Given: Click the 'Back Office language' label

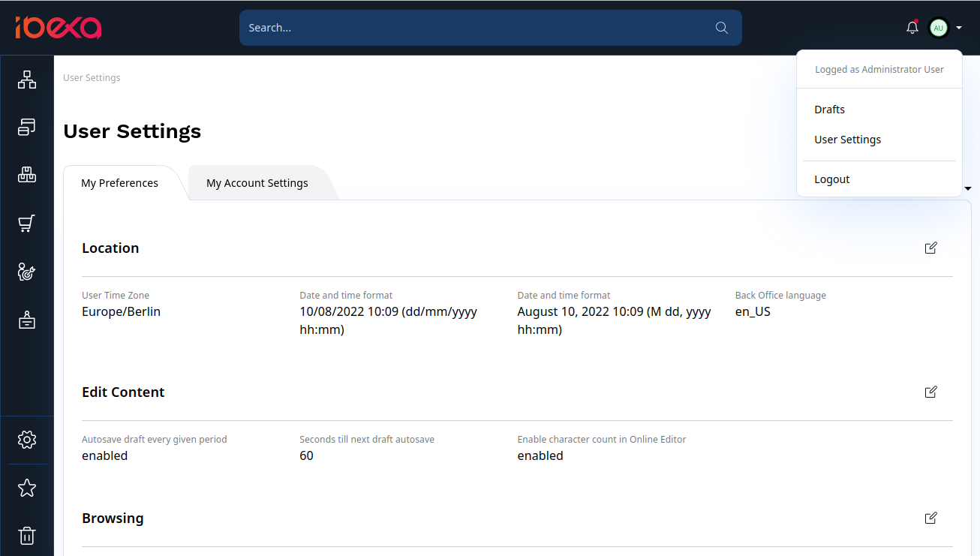Looking at the screenshot, I should tap(780, 296).
